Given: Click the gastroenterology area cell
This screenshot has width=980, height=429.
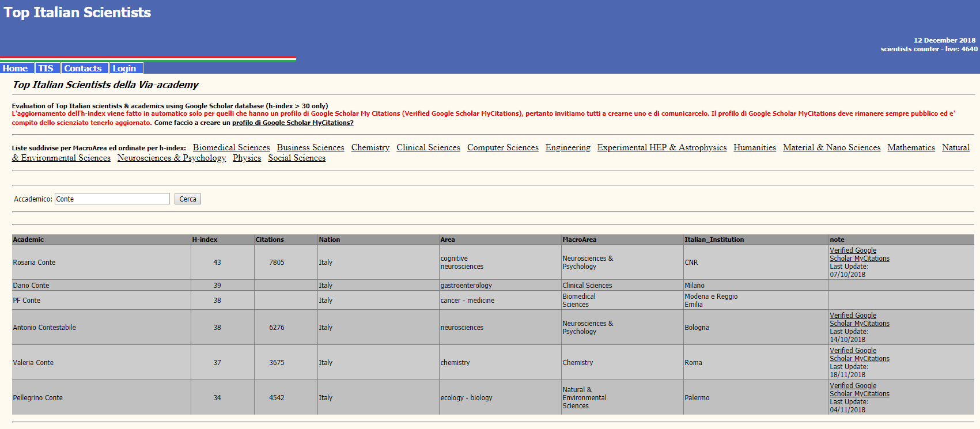Looking at the screenshot, I should point(500,286).
